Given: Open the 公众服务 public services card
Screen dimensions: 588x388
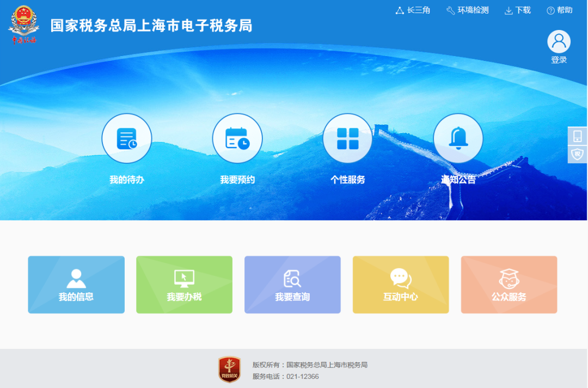Looking at the screenshot, I should pyautogui.click(x=509, y=284).
